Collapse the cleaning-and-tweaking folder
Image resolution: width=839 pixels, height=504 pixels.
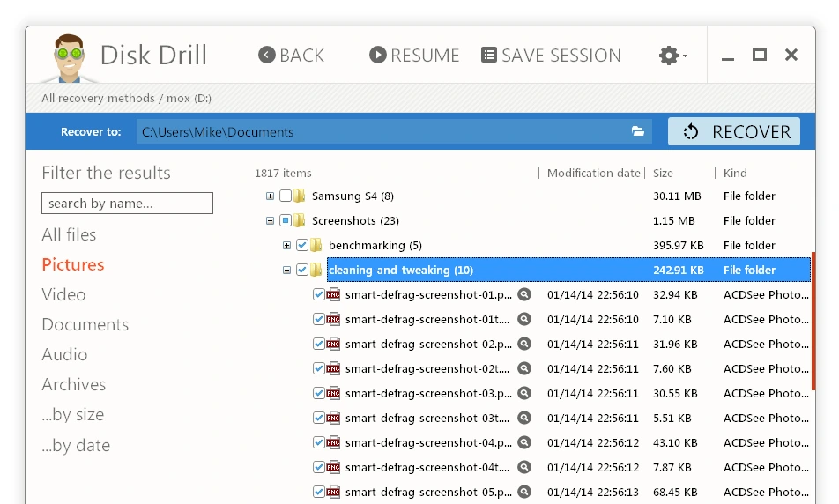(x=286, y=271)
